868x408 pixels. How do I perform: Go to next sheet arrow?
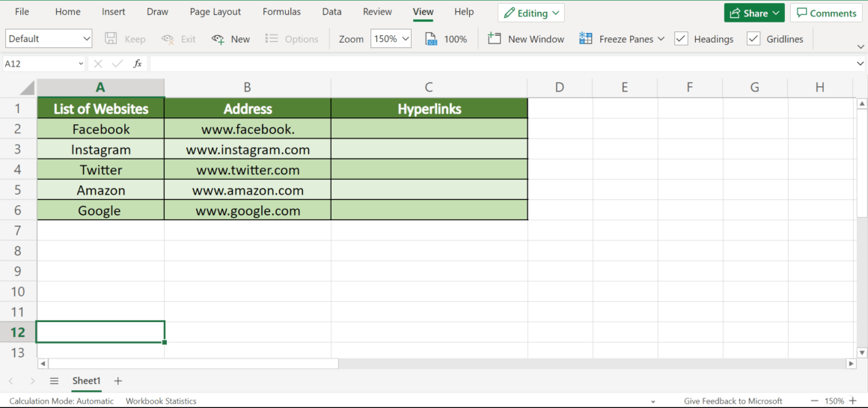pos(32,381)
